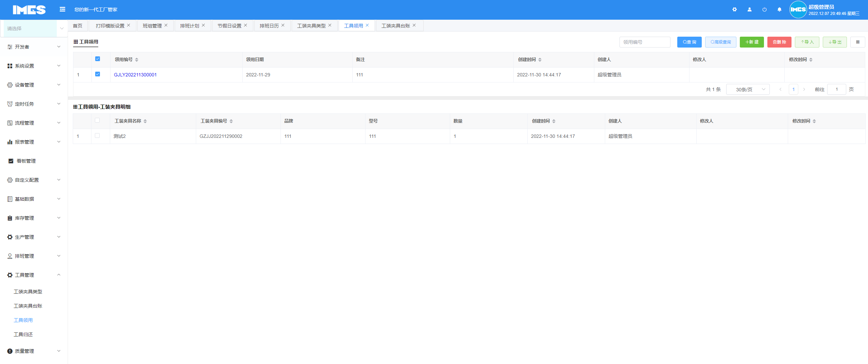Image resolution: width=868 pixels, height=364 pixels.
Task: Expand the 质量管理 menu
Action: [34, 351]
